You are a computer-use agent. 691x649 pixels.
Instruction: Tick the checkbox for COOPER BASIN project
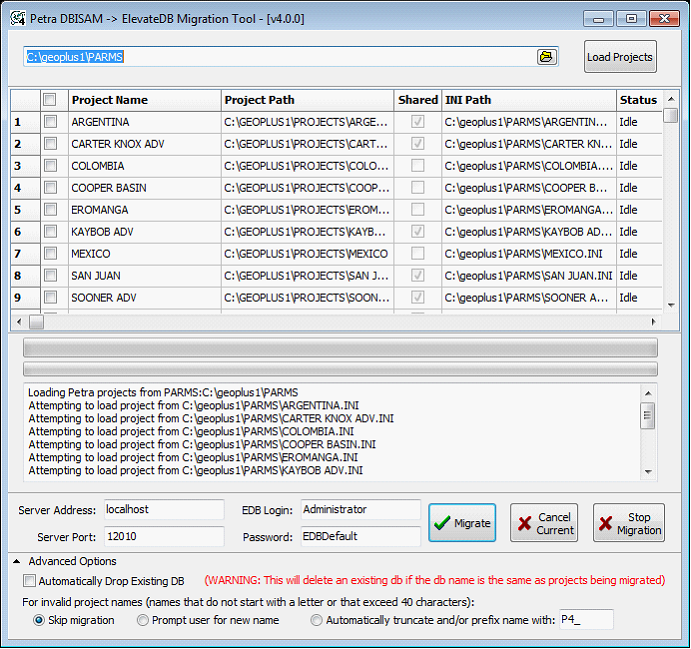[50, 188]
